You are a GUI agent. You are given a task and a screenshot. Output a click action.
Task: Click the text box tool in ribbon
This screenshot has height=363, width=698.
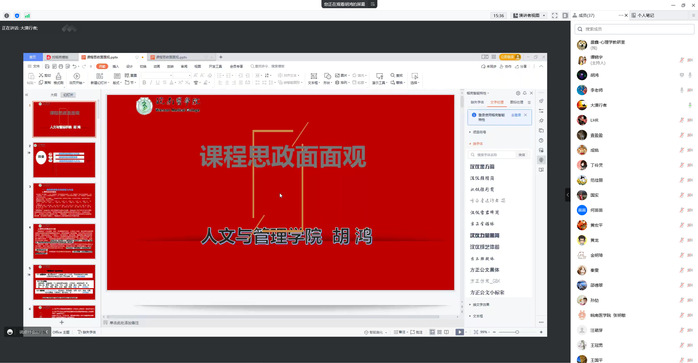pos(313,78)
